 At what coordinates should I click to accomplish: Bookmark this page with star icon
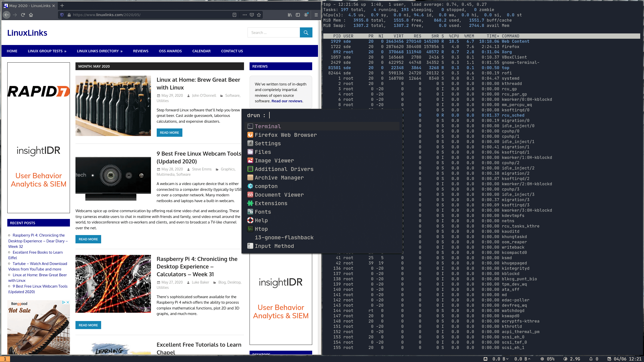259,15
